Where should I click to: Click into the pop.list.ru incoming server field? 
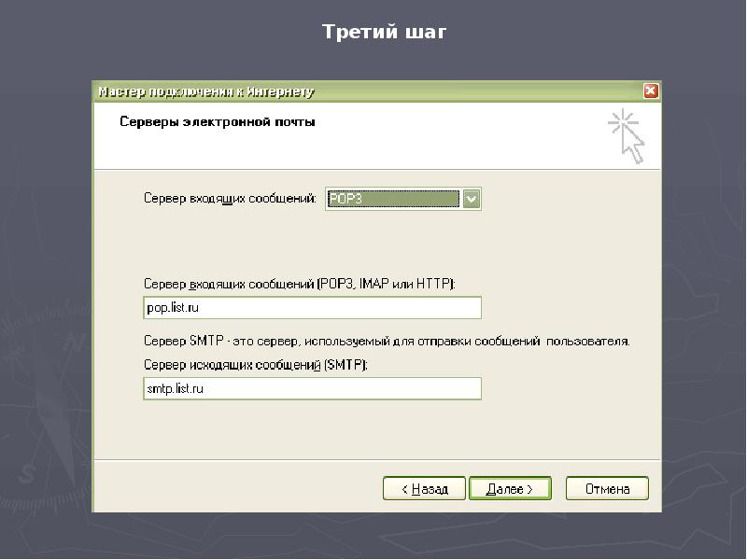(x=312, y=308)
